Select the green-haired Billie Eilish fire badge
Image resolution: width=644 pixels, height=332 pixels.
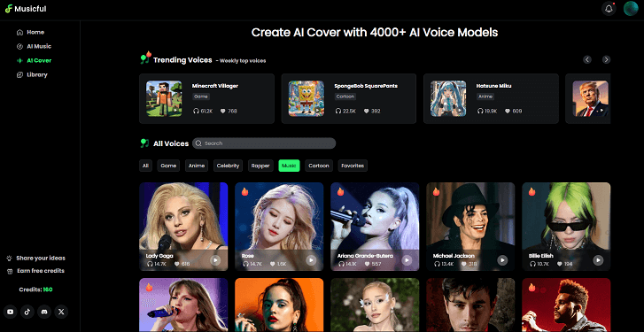tap(531, 191)
